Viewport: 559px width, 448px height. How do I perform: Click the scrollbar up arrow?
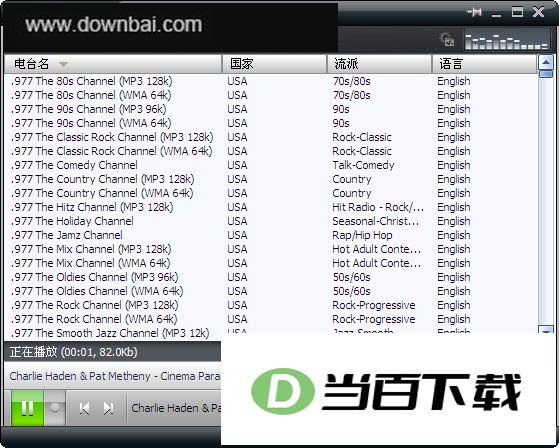tap(545, 63)
